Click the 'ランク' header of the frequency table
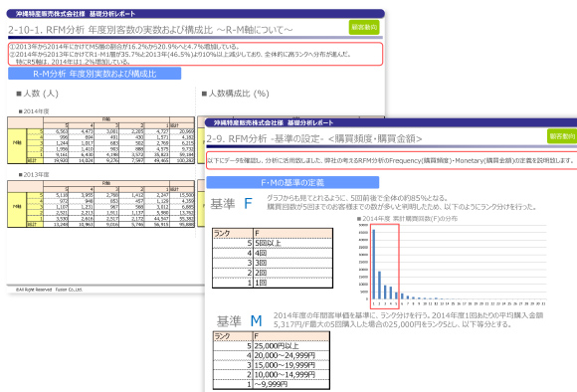Screen dimensions: 577x392 [233, 234]
